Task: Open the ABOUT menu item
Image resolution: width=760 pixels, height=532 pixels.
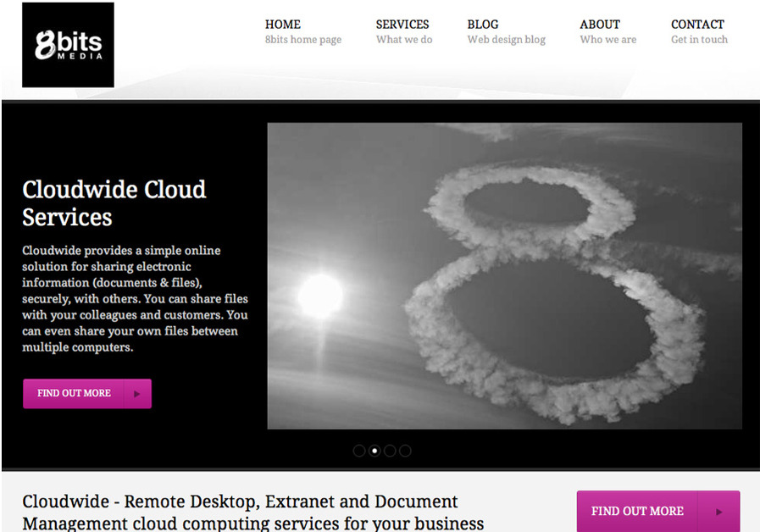Action: (x=600, y=25)
